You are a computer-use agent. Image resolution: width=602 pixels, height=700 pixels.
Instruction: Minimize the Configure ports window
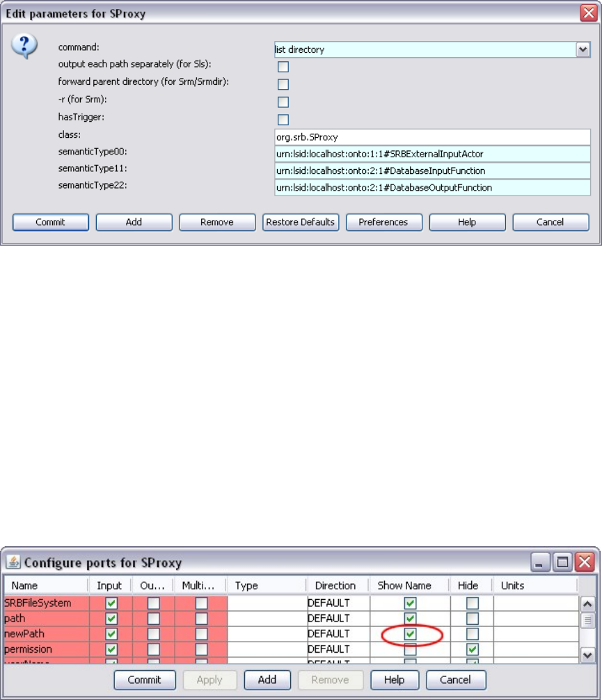pos(540,562)
